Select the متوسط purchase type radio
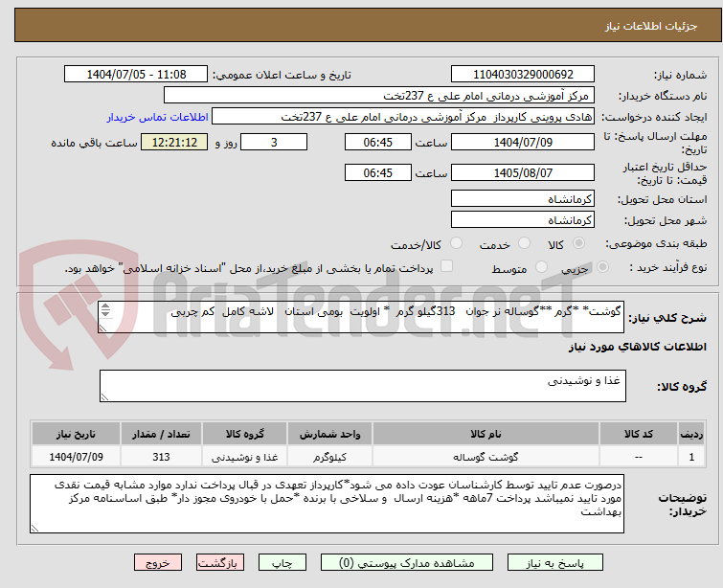The image size is (723, 588). coord(541,267)
